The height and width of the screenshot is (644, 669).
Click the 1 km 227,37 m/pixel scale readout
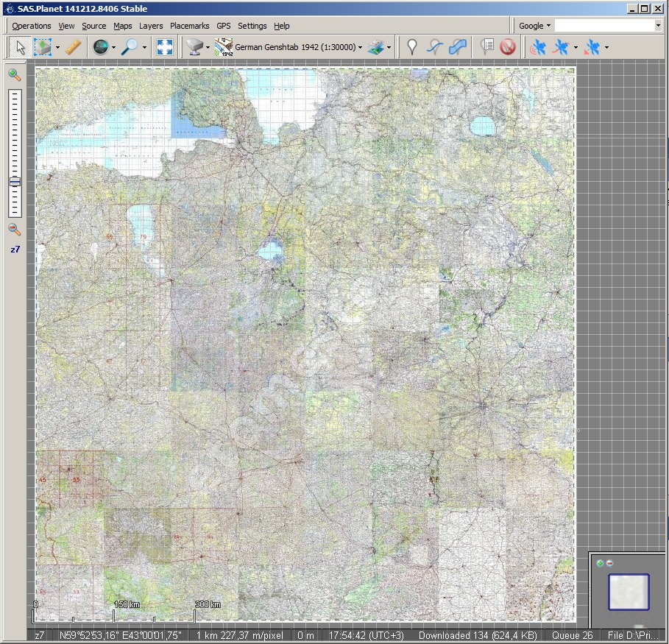click(240, 635)
